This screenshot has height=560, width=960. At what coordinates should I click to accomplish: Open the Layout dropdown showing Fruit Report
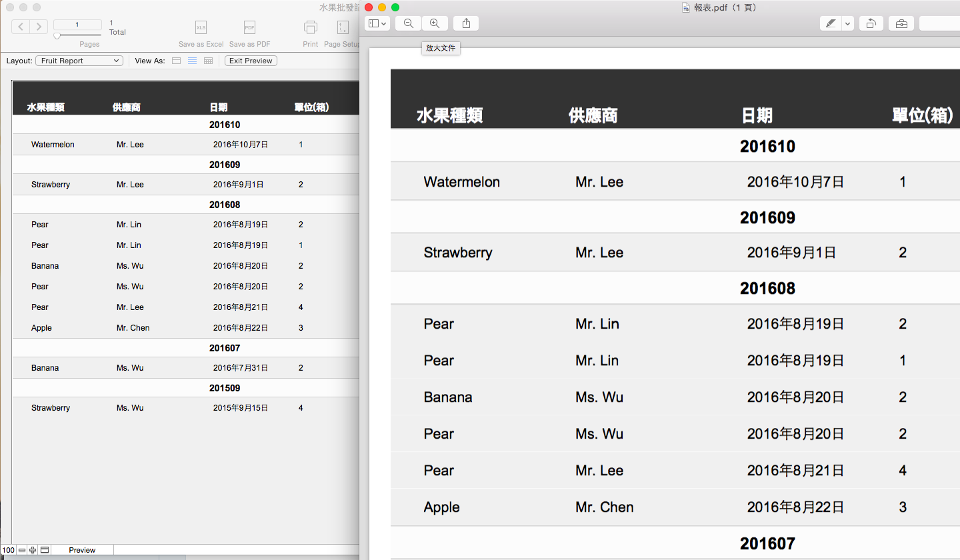pos(79,61)
